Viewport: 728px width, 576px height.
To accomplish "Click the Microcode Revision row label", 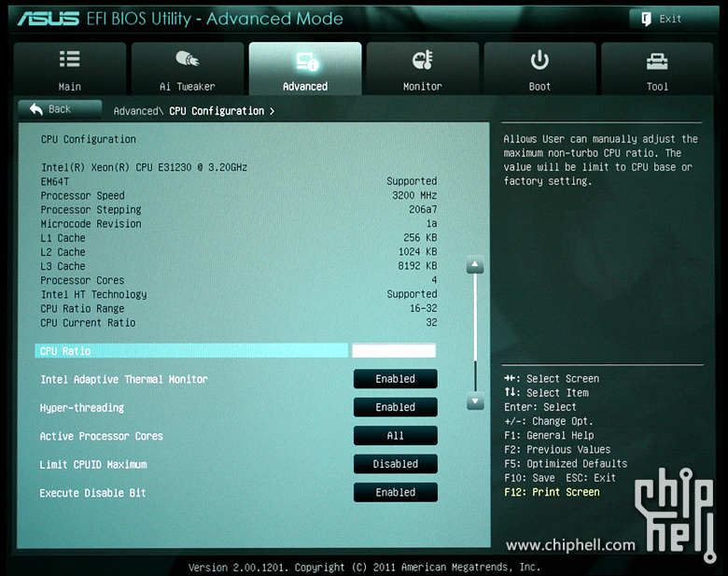I will [91, 224].
